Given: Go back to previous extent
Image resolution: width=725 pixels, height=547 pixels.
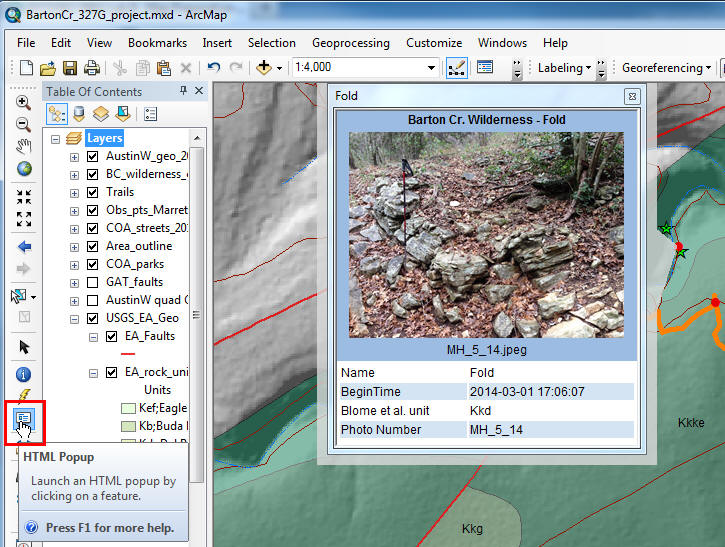Looking at the screenshot, I should point(24,246).
